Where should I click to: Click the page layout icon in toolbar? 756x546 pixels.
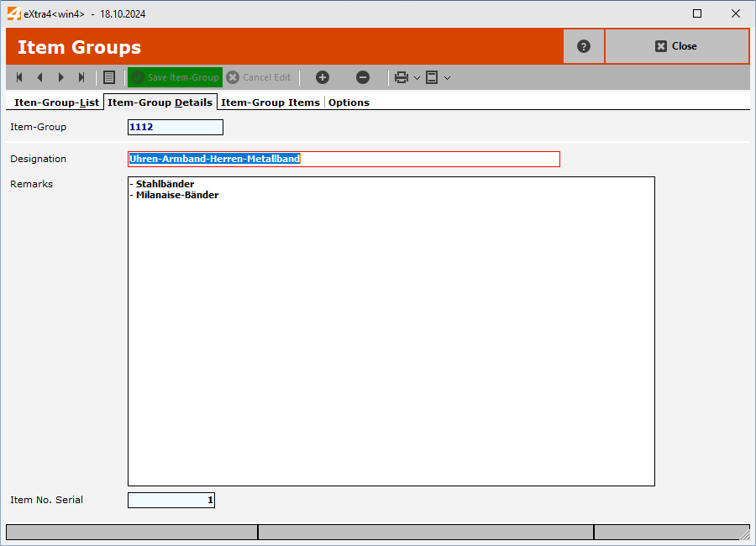point(432,77)
